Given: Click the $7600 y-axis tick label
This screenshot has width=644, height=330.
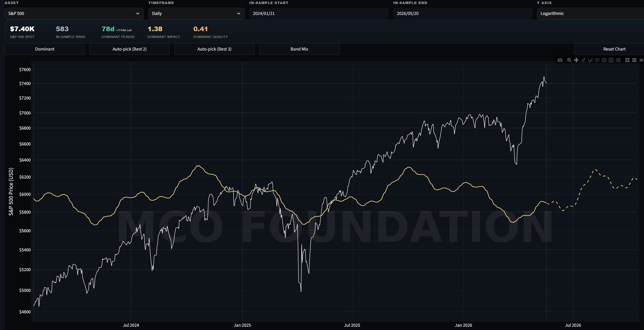Looking at the screenshot, I should [x=25, y=70].
